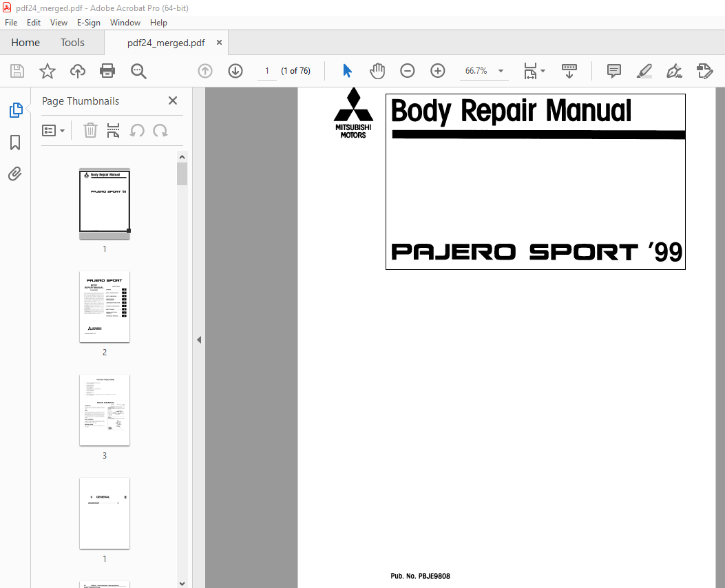
Task: Rotate page clockwise
Action: pos(160,131)
